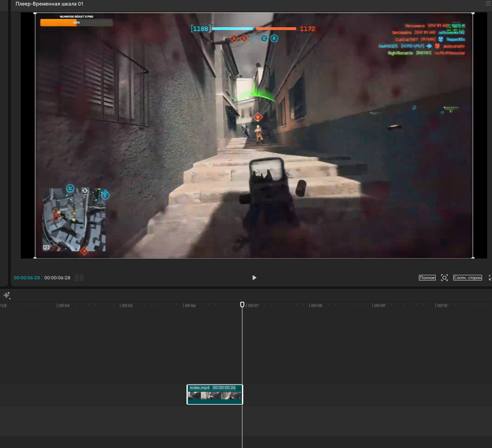The image size is (492, 448).
Task: Click the 'Полное' quality button
Action: 427,278
